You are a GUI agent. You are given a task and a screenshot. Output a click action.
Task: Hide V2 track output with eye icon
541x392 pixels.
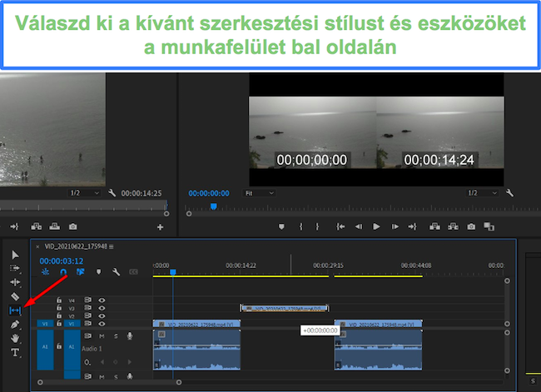102,315
